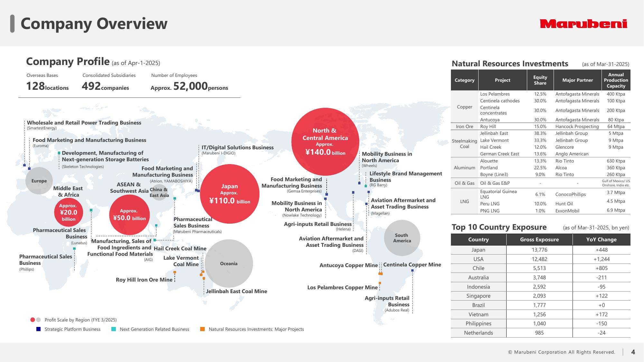Viewport: 644px width, 362px height.
Task: Click the "Los Pelambres Copper Mine" map label
Action: click(342, 287)
